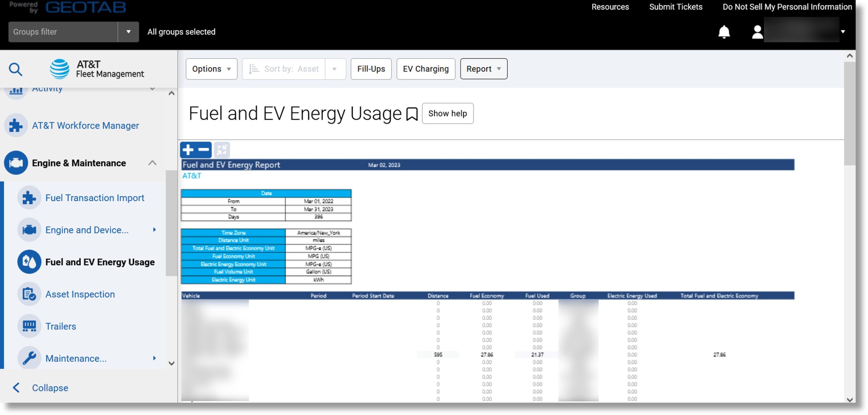
Task: Click the sidebar scroll down arrow
Action: click(x=171, y=363)
